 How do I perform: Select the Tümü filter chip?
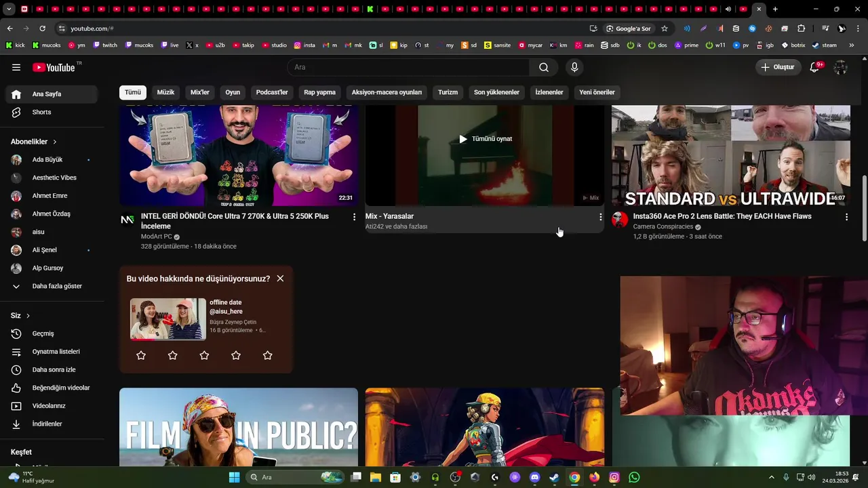(x=133, y=92)
